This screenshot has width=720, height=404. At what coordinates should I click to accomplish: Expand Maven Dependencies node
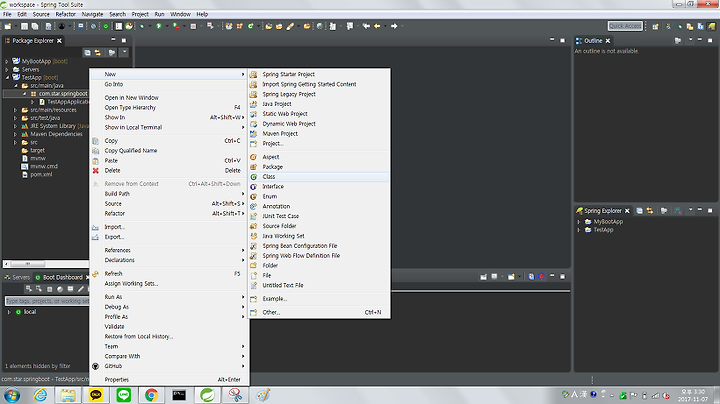pyautogui.click(x=15, y=134)
